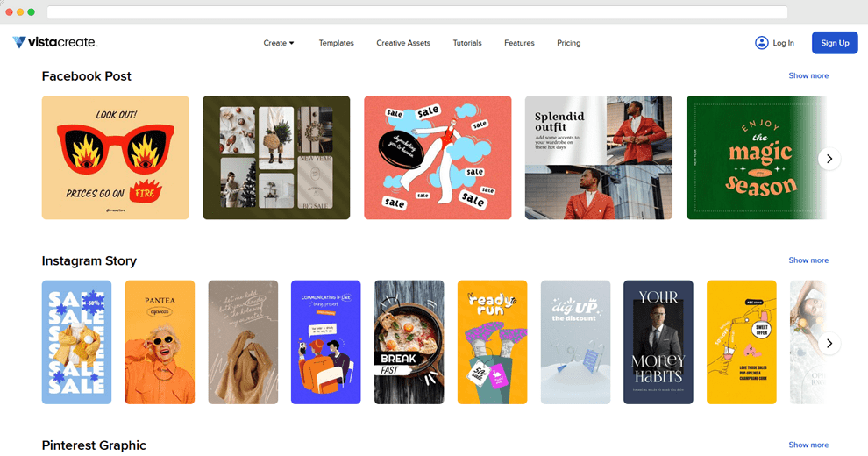This screenshot has height=456, width=868.
Task: Pick the Communicating IF LIKE story template
Action: 326,342
